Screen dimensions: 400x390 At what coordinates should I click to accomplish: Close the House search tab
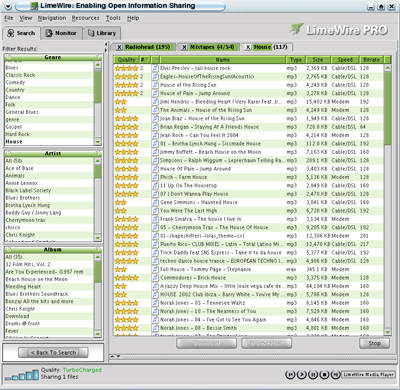[x=248, y=47]
